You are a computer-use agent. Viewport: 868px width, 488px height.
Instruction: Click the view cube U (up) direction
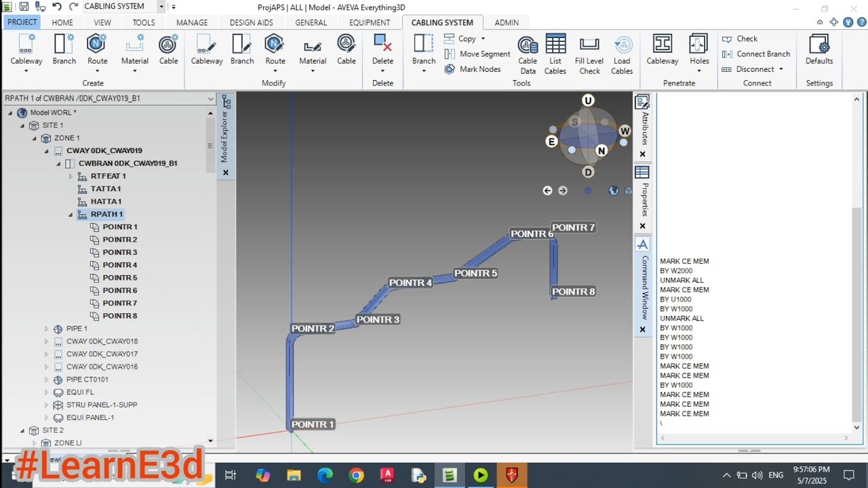point(588,100)
